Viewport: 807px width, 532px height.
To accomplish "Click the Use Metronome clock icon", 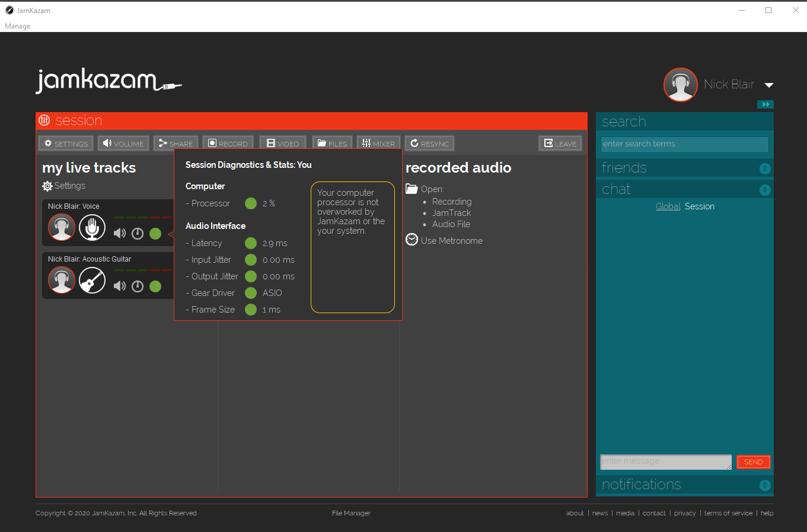I will pos(412,240).
